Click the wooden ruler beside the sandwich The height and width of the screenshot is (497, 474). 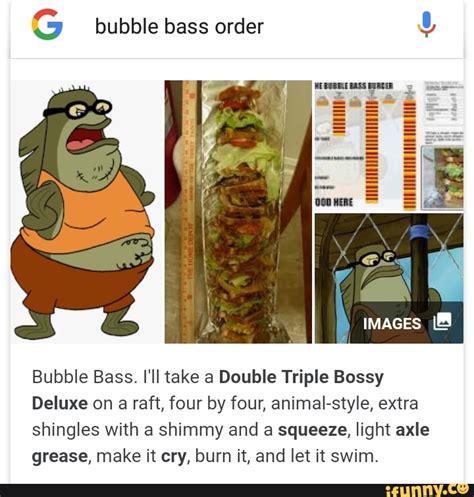[189, 212]
